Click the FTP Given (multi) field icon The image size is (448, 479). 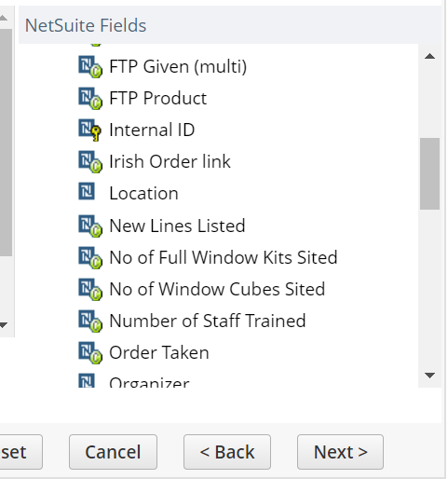pyautogui.click(x=90, y=66)
